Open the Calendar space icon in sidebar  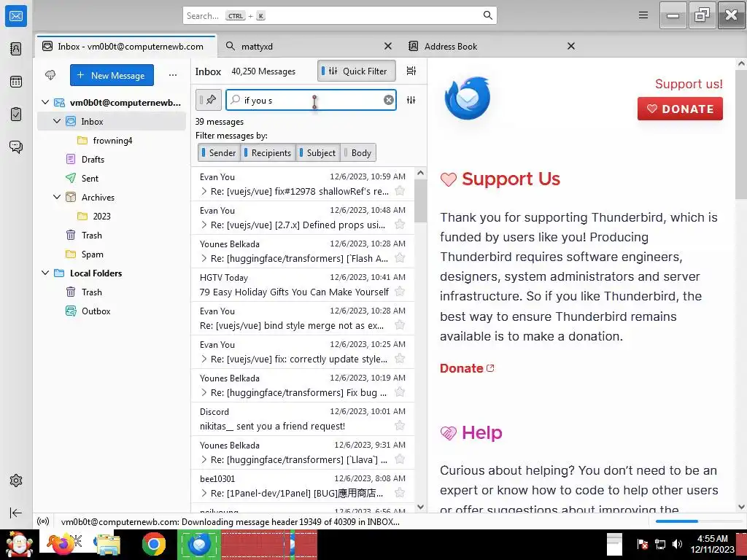pyautogui.click(x=16, y=82)
